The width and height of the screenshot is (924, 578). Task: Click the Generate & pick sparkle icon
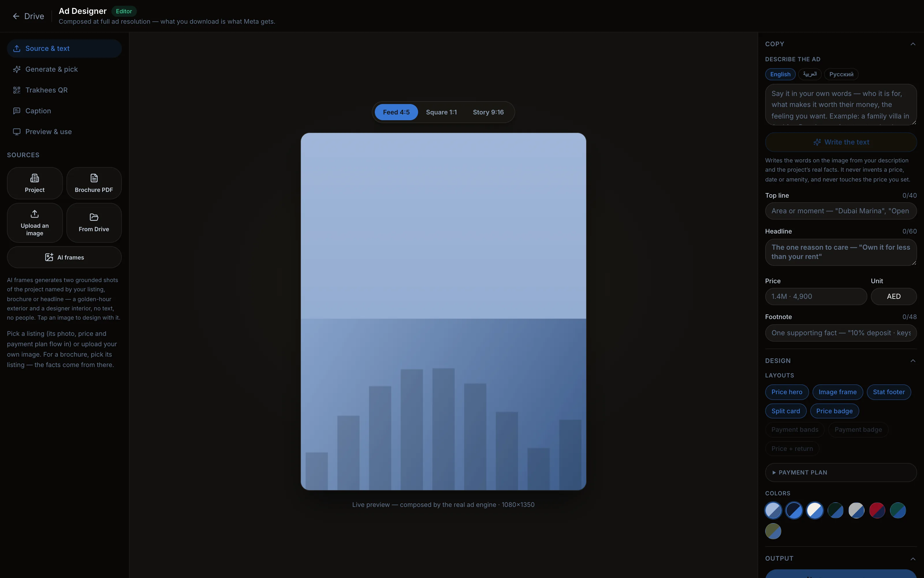[17, 69]
